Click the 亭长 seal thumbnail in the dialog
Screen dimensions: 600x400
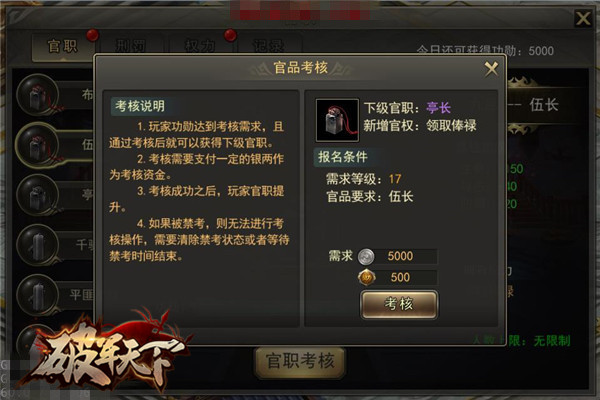337,120
